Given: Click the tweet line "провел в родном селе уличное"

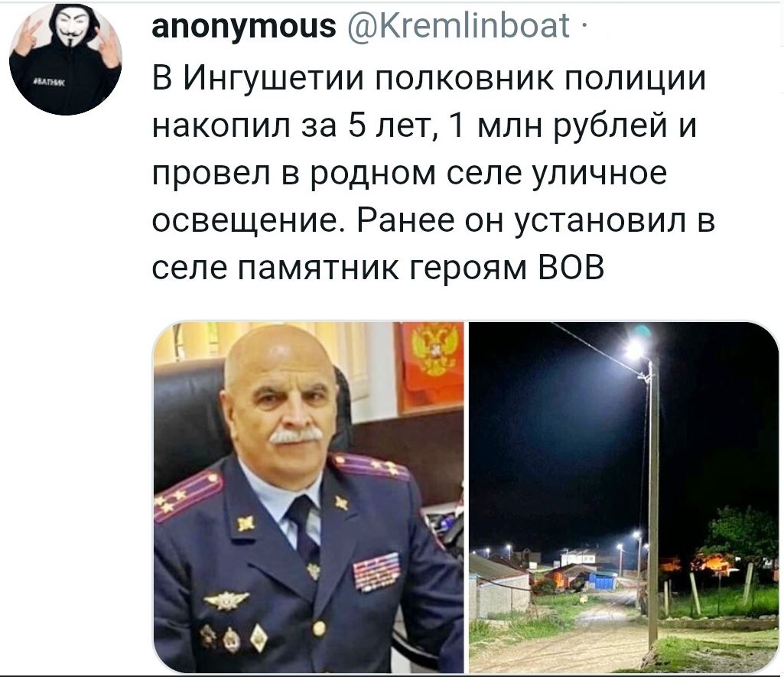Looking at the screenshot, I should tap(409, 173).
